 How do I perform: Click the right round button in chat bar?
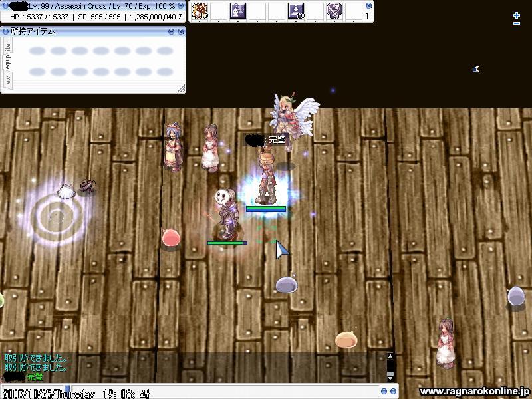(x=393, y=391)
